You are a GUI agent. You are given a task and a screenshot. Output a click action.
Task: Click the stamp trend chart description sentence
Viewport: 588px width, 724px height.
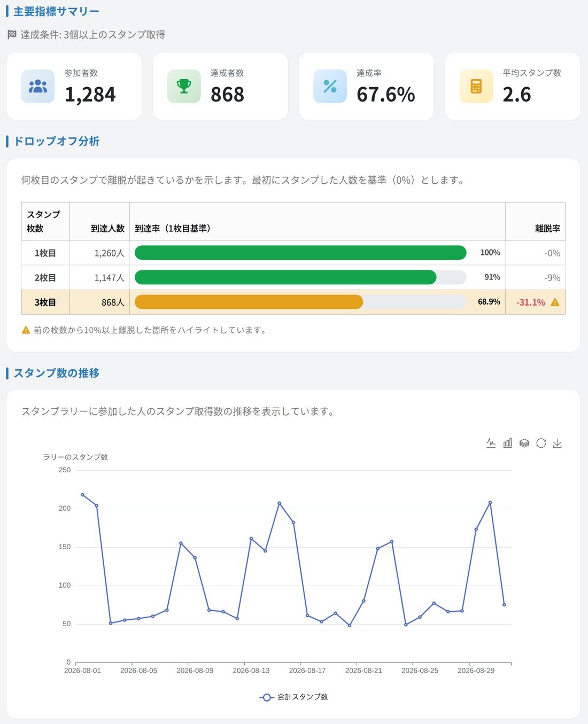coord(179,411)
